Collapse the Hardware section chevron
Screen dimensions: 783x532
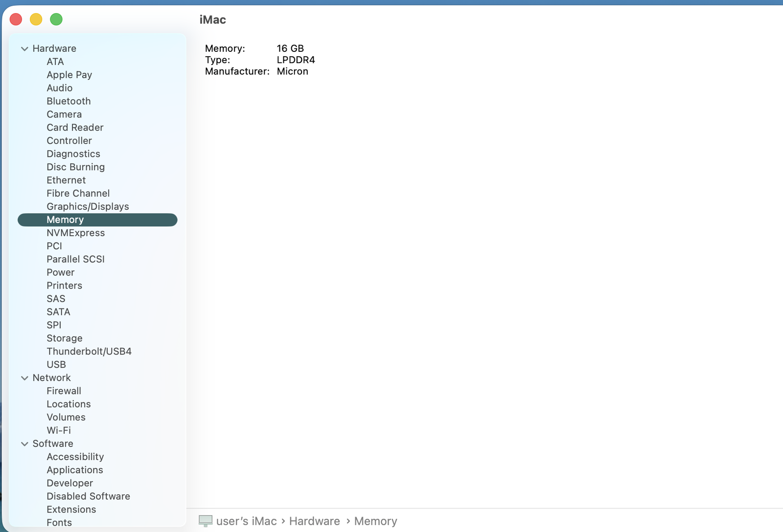(24, 49)
